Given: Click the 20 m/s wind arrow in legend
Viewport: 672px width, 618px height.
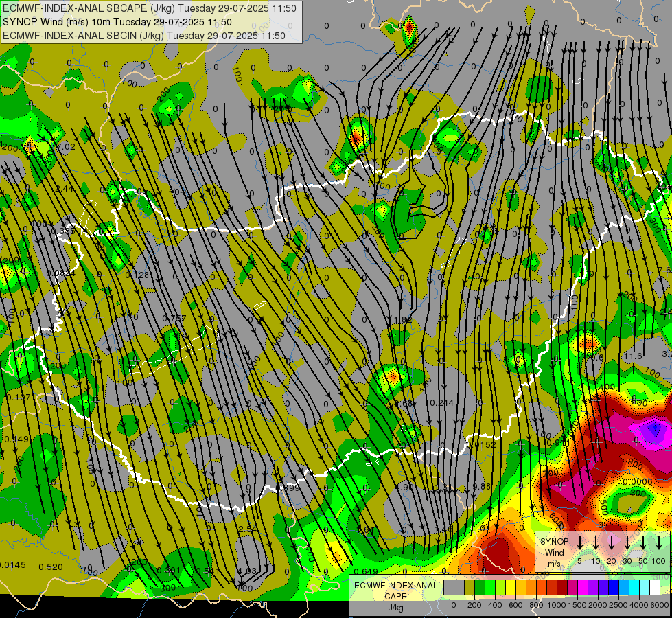Looking at the screenshot, I should [612, 543].
